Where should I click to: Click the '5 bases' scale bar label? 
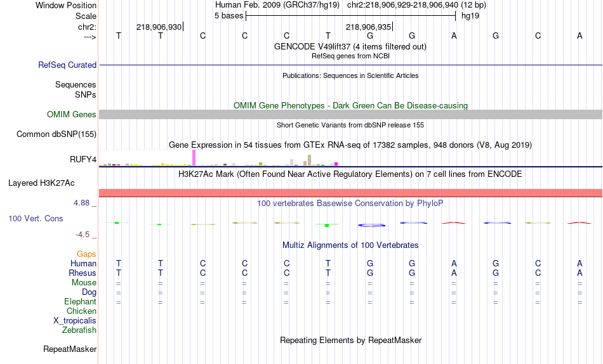[229, 16]
